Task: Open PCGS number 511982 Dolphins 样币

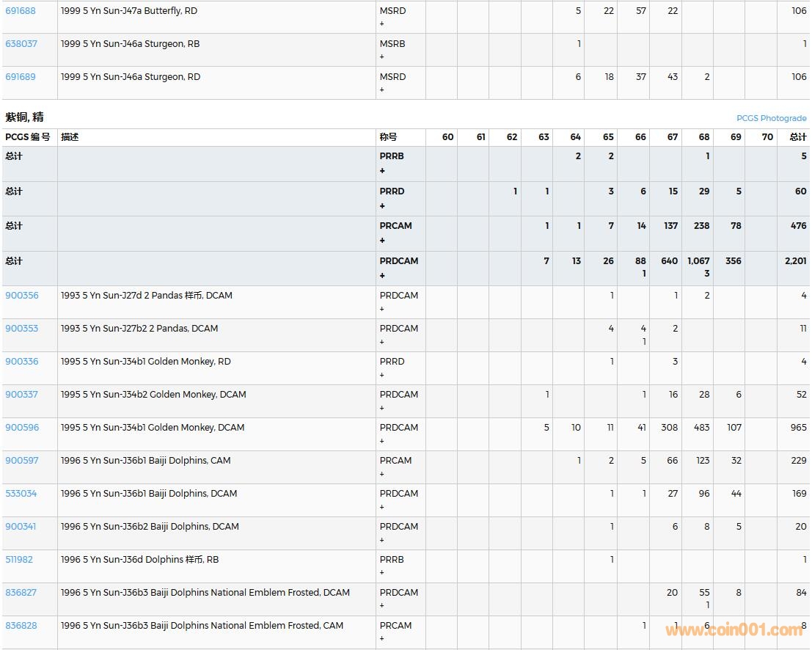Action: (19, 560)
